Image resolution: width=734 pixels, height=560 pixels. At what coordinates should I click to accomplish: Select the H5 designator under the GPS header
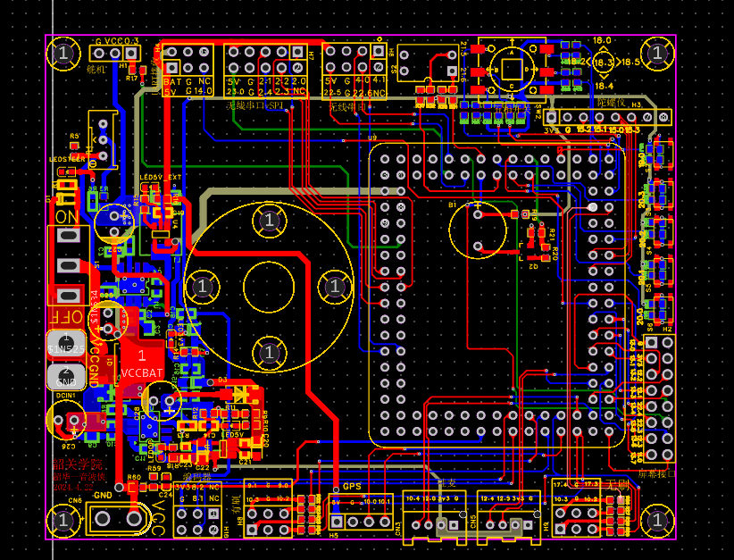pyautogui.click(x=333, y=535)
